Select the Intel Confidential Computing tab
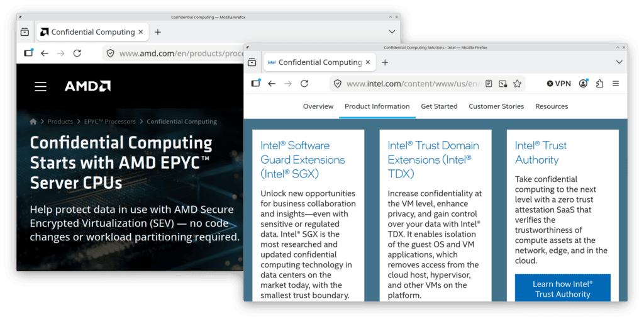This screenshot has height=321, width=644. click(x=319, y=62)
